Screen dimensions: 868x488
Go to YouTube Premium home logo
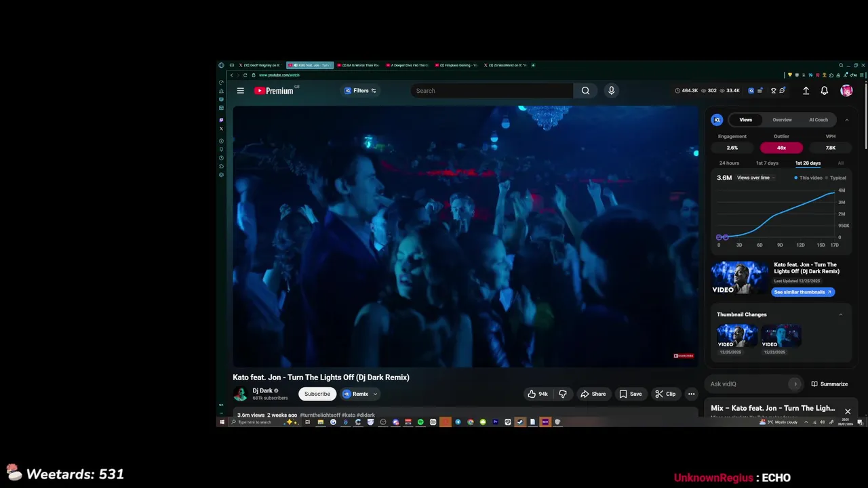click(274, 91)
